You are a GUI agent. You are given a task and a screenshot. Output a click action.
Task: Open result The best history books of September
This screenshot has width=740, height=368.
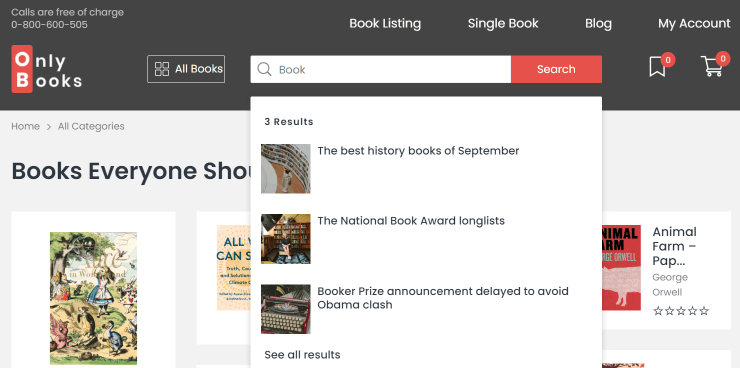tap(418, 151)
